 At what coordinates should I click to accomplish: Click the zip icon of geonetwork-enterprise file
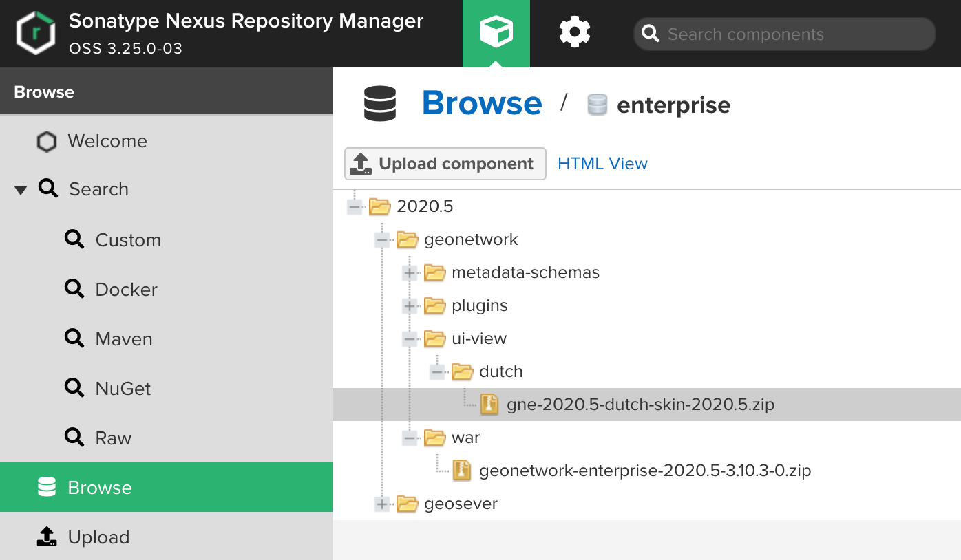(461, 471)
